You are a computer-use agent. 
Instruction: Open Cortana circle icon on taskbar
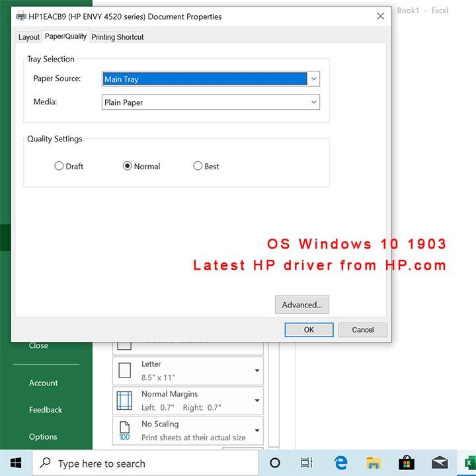tap(275, 463)
